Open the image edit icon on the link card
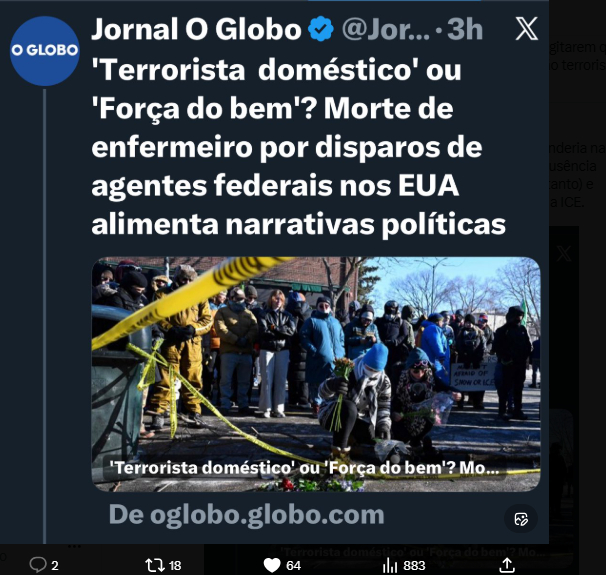 (x=521, y=519)
